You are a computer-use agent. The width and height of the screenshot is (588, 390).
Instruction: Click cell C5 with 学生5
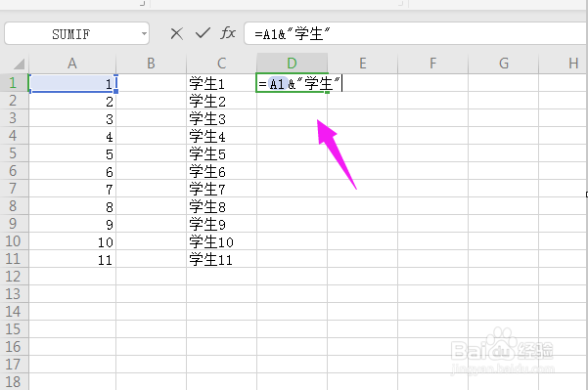coord(222,153)
